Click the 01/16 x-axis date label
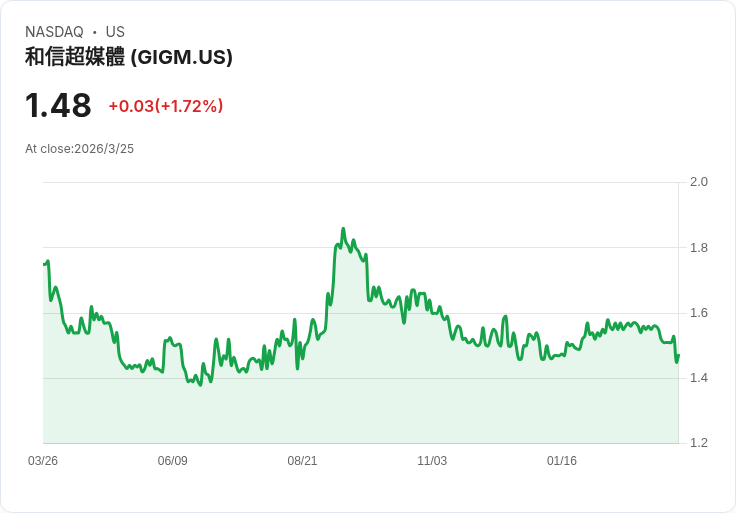The width and height of the screenshot is (736, 513). click(562, 461)
